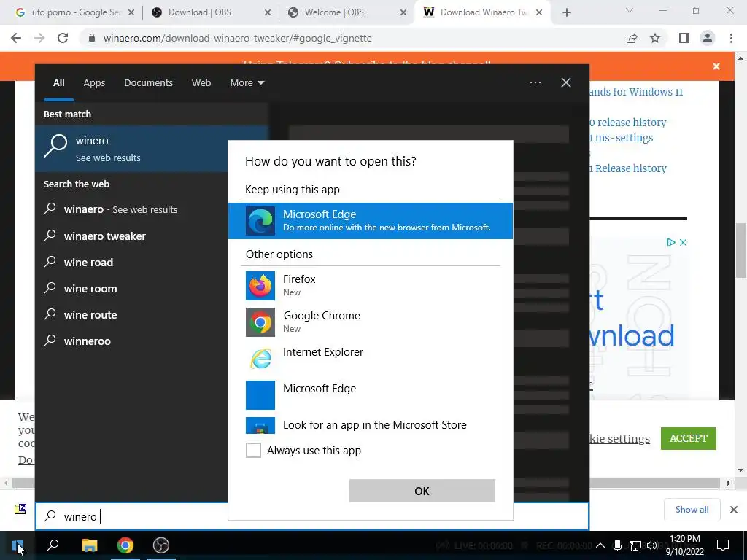
Task: Select the wine room suggestion
Action: [131, 288]
